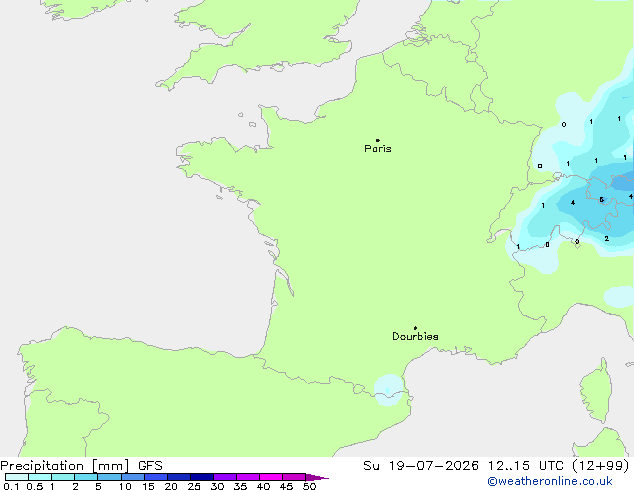Viewport: 634px width, 490px height.
Task: Click the Precipitation [mm] title text
Action: pyautogui.click(x=65, y=466)
